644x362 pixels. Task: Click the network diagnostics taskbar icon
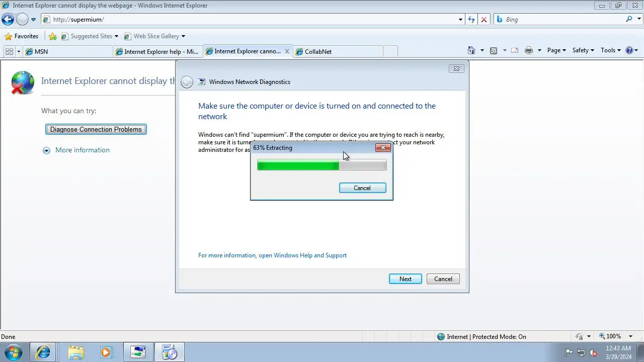[138, 352]
